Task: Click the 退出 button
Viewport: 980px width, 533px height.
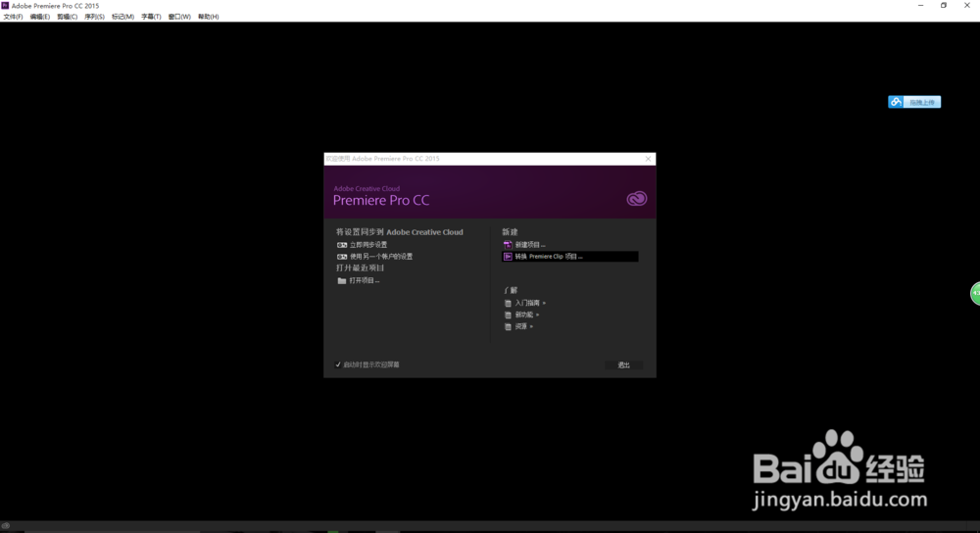Action: point(623,364)
